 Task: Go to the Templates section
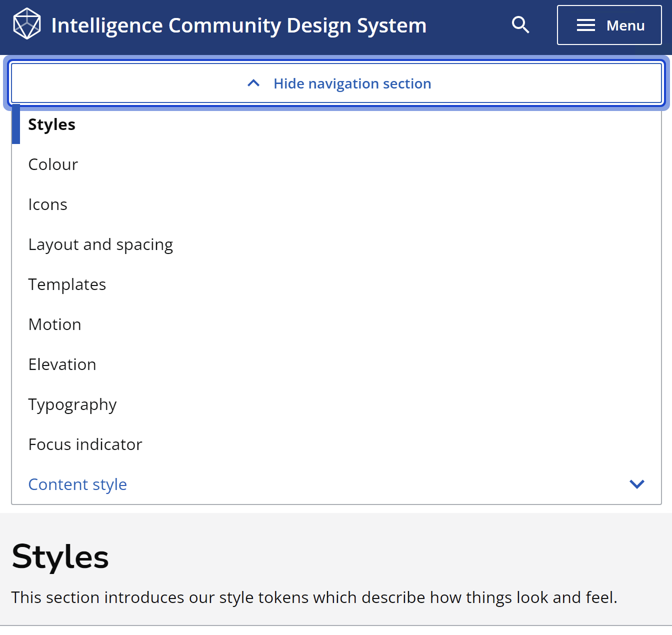[x=67, y=284]
